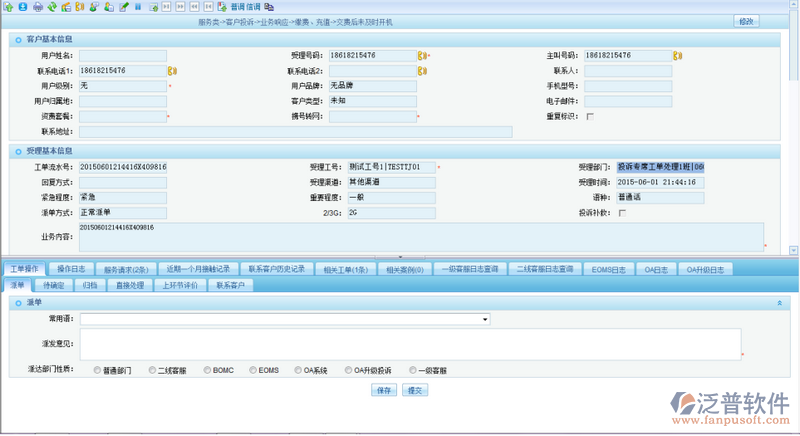Open the 常用语 dropdown list
Viewport: 800px width, 436px height.
pyautogui.click(x=485, y=320)
